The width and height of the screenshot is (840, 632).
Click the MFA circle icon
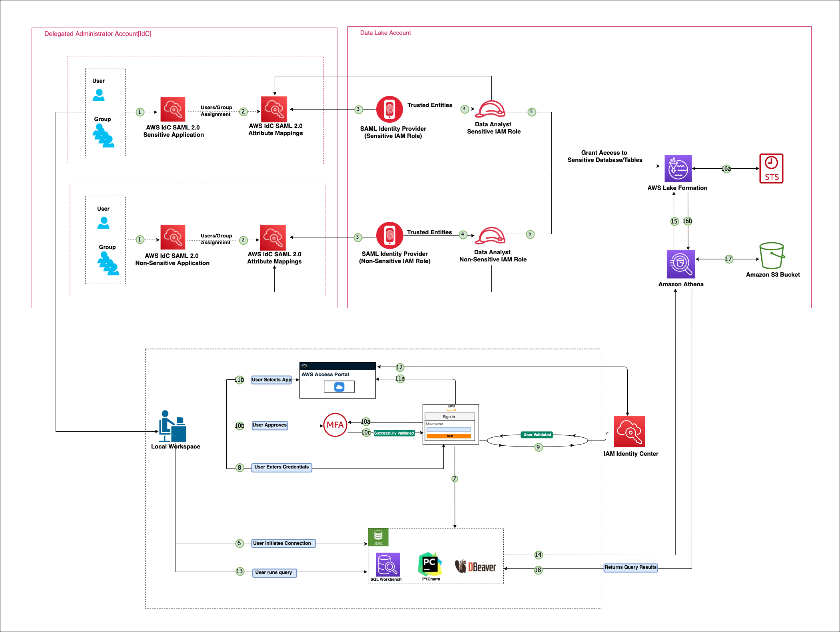tap(335, 425)
